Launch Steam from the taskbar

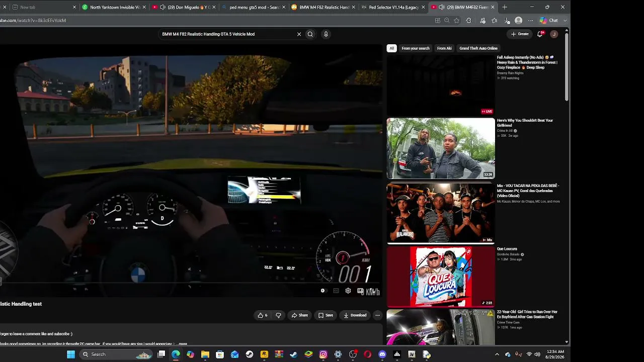[250, 354]
